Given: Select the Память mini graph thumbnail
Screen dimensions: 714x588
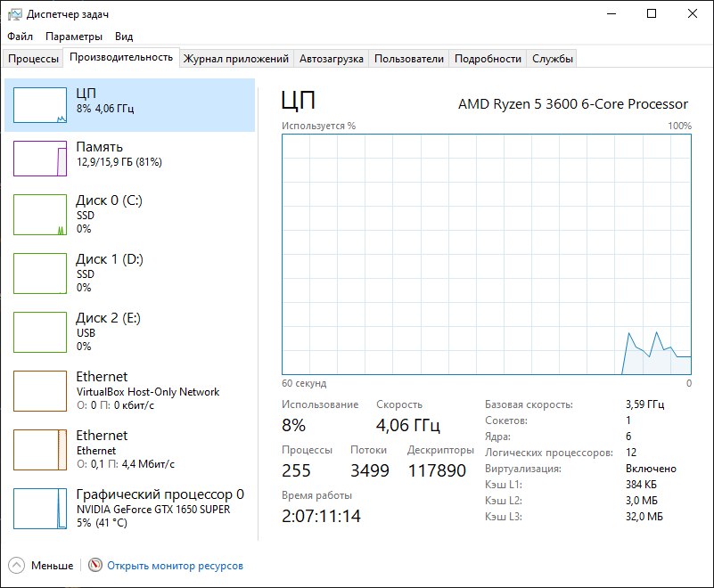Looking at the screenshot, I should coord(40,159).
